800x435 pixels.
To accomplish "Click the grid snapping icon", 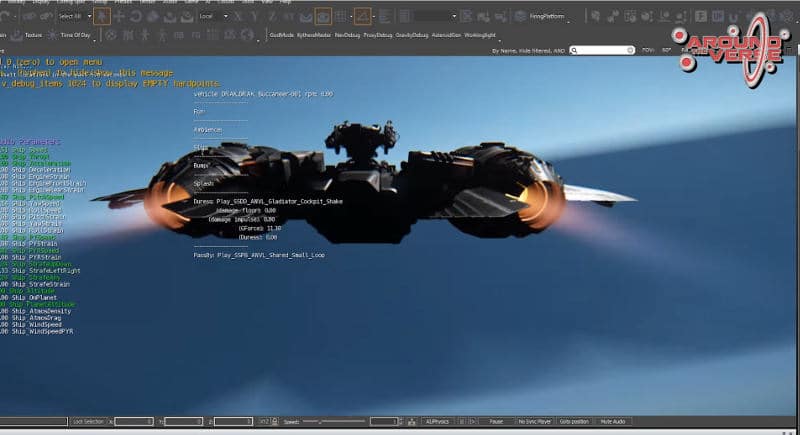I will pos(341,16).
